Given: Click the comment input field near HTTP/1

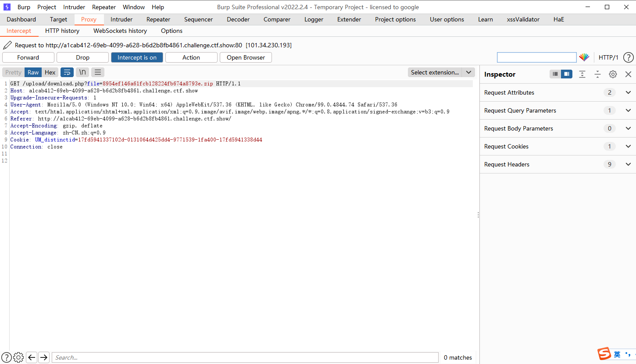Looking at the screenshot, I should [536, 57].
